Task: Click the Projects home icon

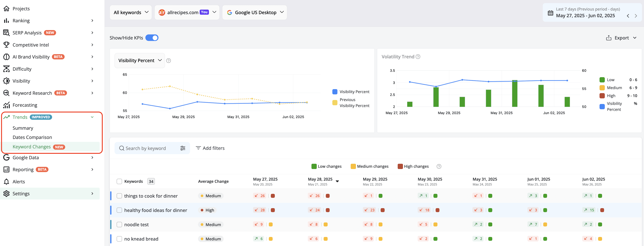Action: click(7, 9)
